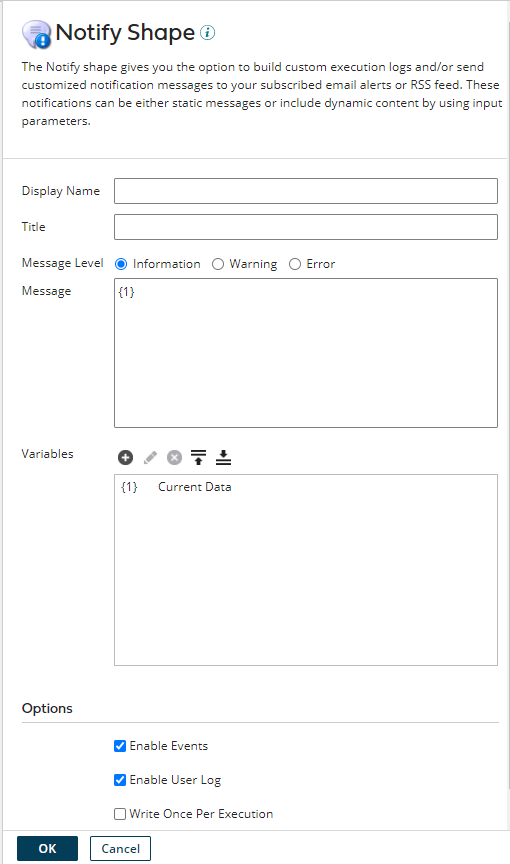Click inside the Message text area
The image size is (510, 864).
(306, 353)
